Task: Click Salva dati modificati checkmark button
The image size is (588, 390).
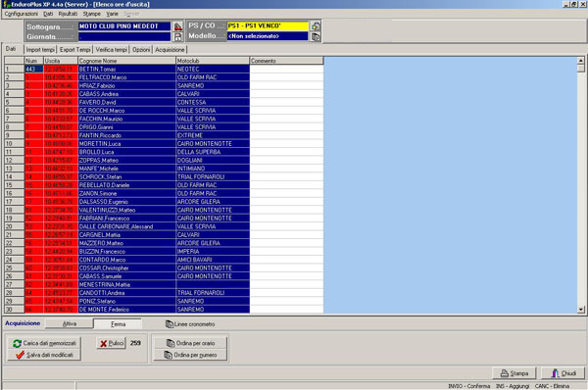Action: pos(44,355)
